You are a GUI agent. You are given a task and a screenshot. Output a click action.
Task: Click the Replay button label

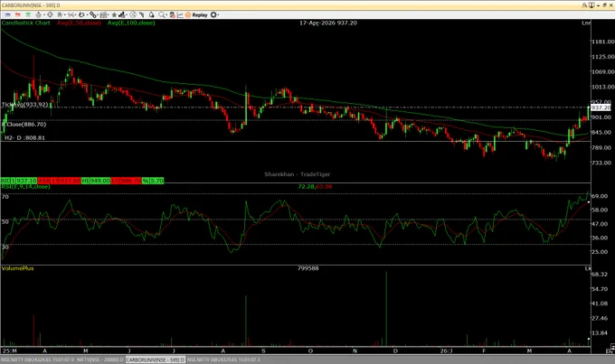pos(200,14)
